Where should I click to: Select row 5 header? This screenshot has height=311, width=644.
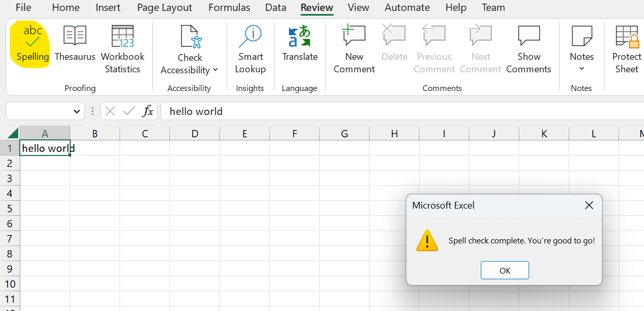(9, 209)
